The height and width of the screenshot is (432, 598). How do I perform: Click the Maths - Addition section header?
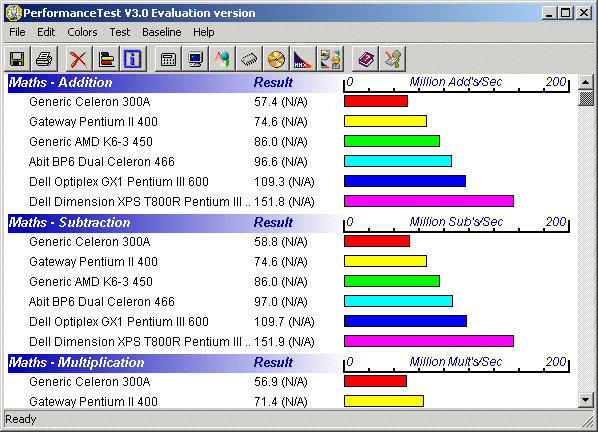(60, 83)
